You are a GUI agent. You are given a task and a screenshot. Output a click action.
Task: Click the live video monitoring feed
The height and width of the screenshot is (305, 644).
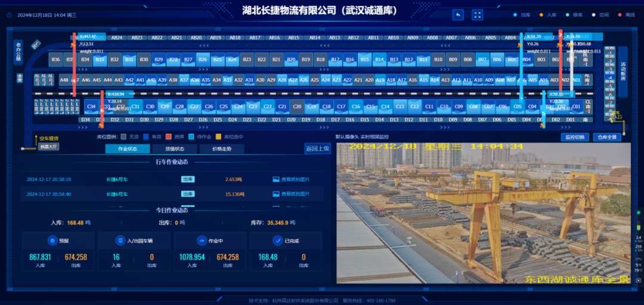point(484,213)
